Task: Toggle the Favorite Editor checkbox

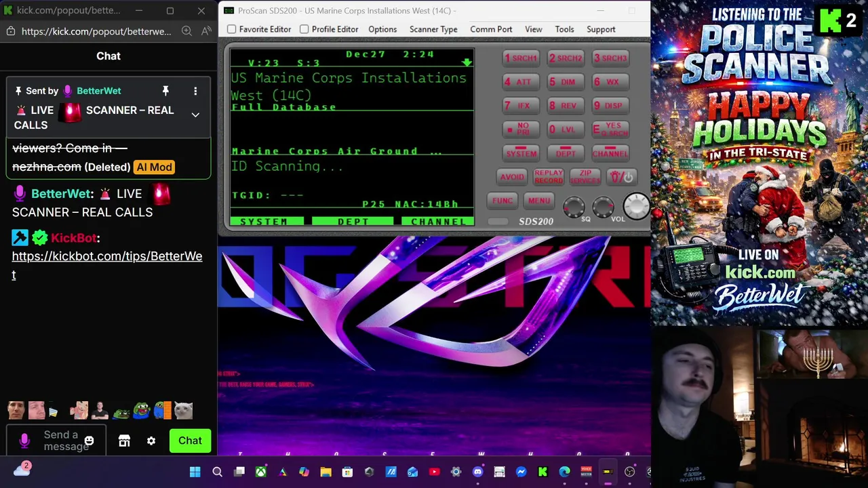Action: point(232,29)
